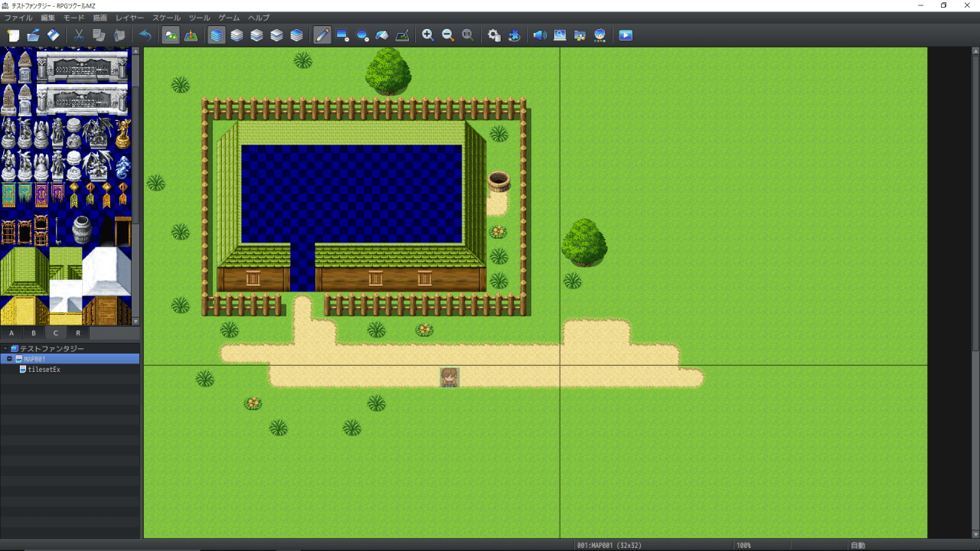980x551 pixels.
Task: Click the Paste icon in toolbar
Action: (x=119, y=35)
